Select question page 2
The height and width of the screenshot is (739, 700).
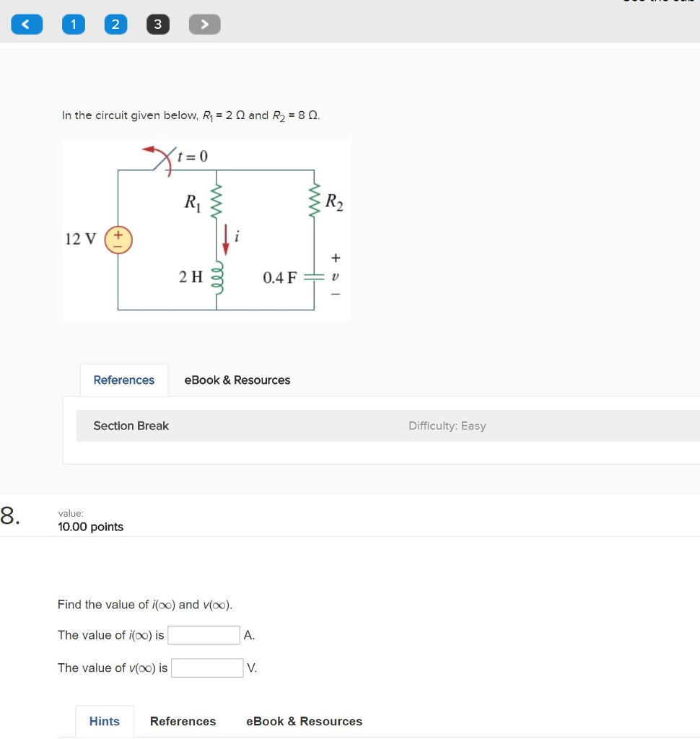pos(115,24)
